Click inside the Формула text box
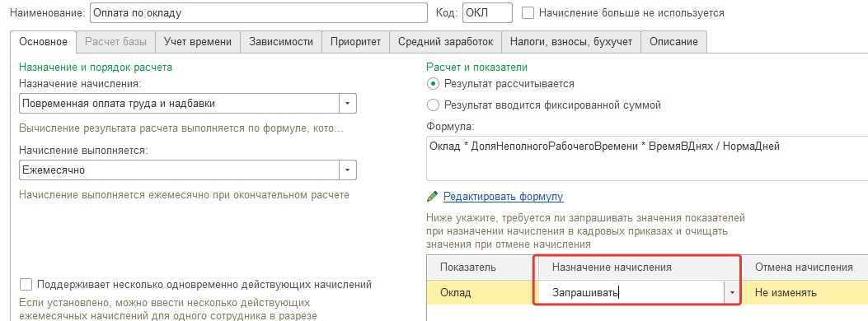 click(x=646, y=159)
